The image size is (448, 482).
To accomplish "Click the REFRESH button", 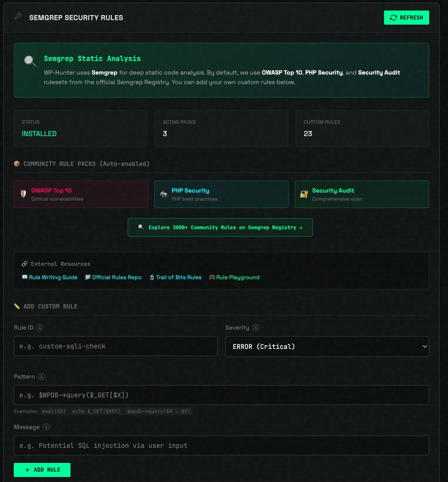I will coord(406,17).
